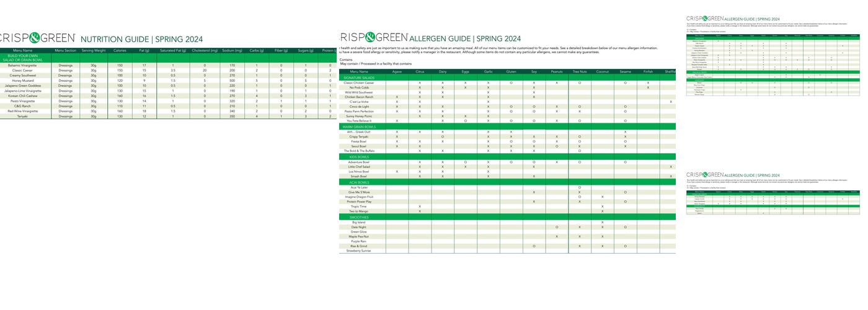Select the 'Seoul Bowl' row name
The image size is (868, 310).
tap(359, 146)
